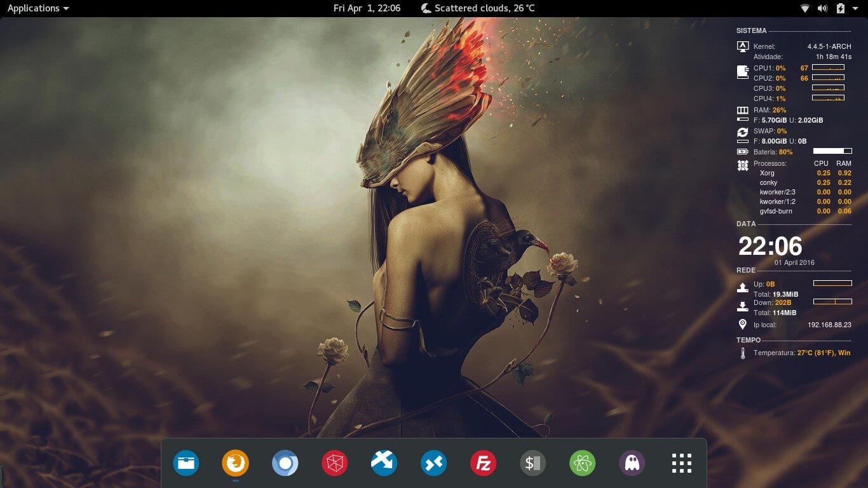The width and height of the screenshot is (868, 488).
Task: Launch Firefox from the dock
Action: point(235,463)
